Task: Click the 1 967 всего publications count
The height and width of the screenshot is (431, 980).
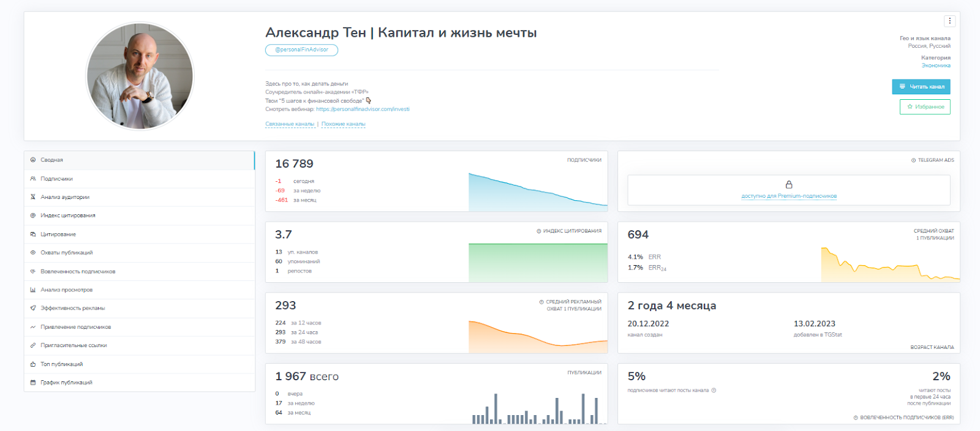Action: [307, 377]
